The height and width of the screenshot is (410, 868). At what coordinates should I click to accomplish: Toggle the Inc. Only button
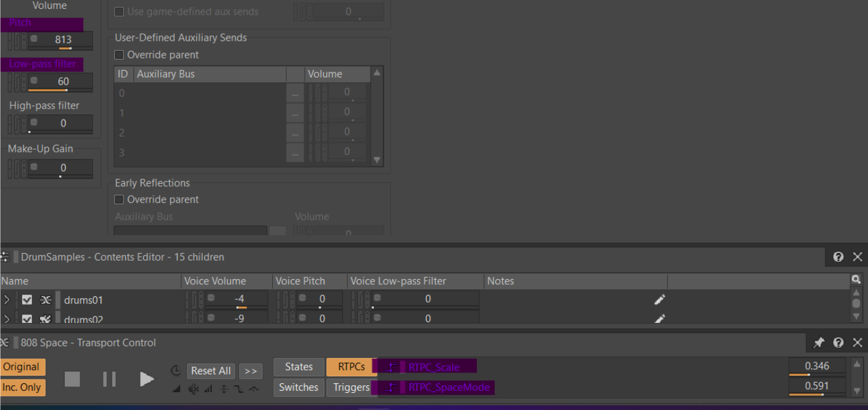pyautogui.click(x=22, y=387)
